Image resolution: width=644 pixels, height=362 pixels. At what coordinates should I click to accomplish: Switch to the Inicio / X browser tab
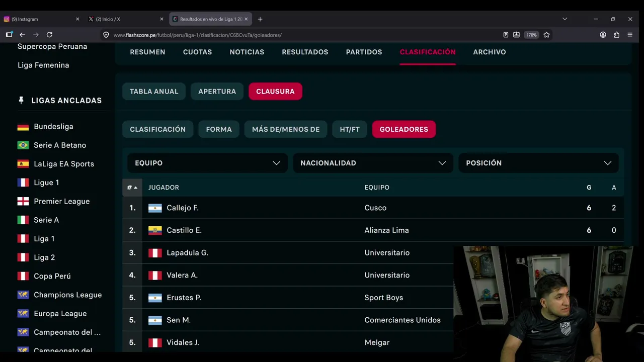[126, 19]
